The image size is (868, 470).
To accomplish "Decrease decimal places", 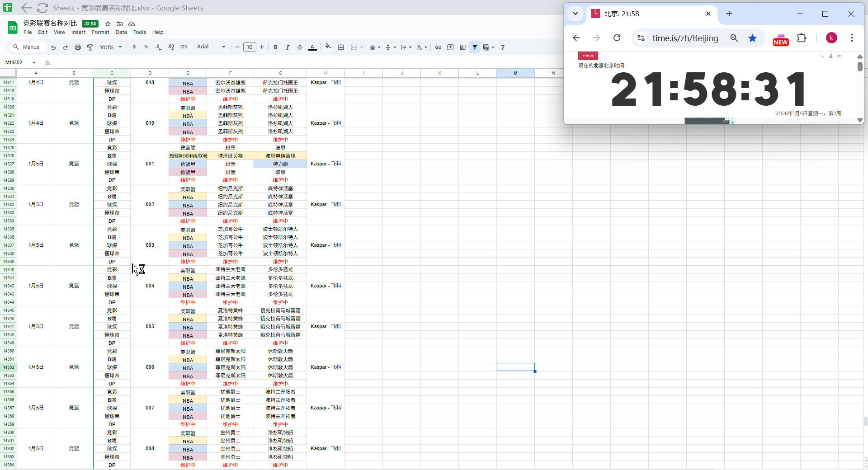I will pos(158,47).
